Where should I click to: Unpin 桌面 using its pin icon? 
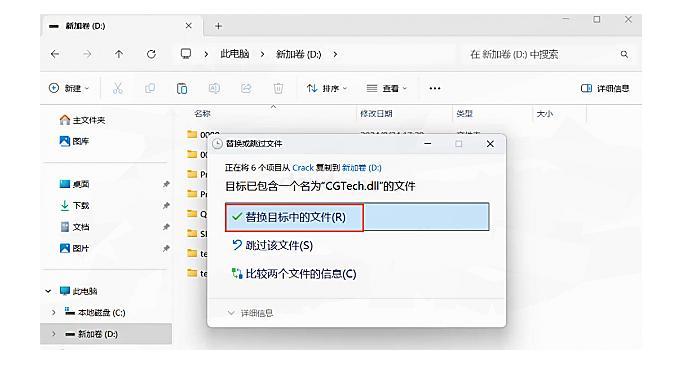[166, 184]
